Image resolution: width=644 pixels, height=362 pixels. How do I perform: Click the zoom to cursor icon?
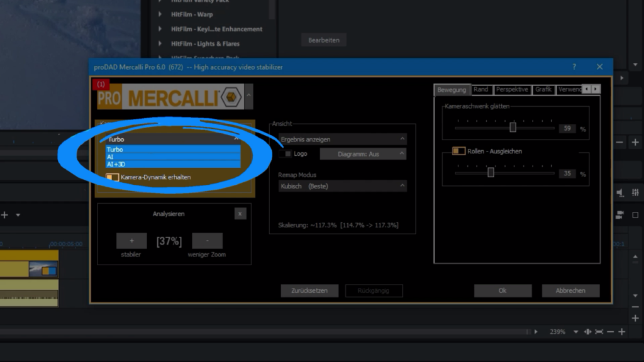[588, 332]
